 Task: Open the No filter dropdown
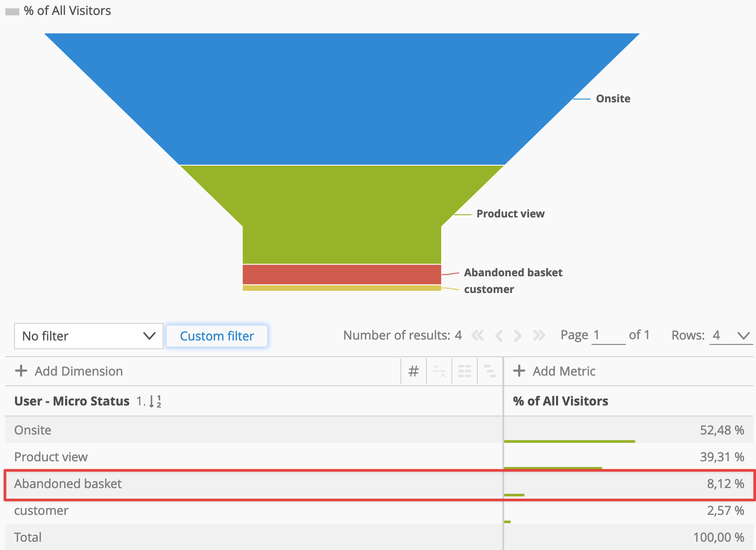(89, 336)
